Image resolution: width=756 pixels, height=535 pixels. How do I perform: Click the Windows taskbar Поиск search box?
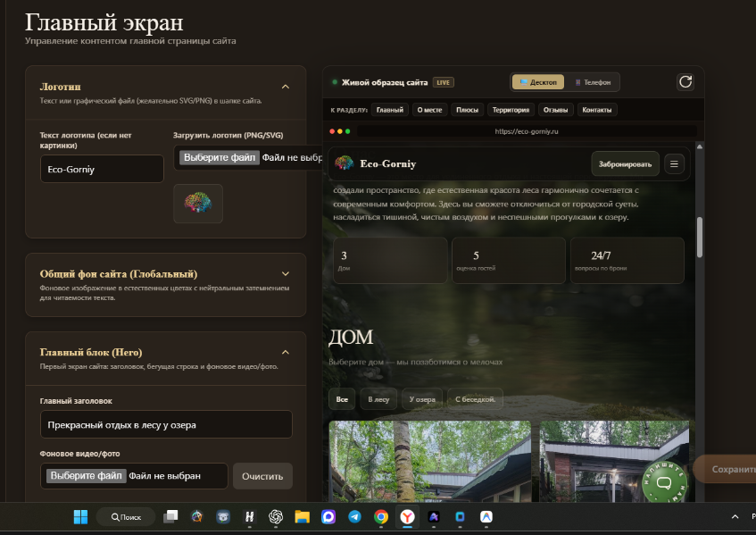[126, 516]
